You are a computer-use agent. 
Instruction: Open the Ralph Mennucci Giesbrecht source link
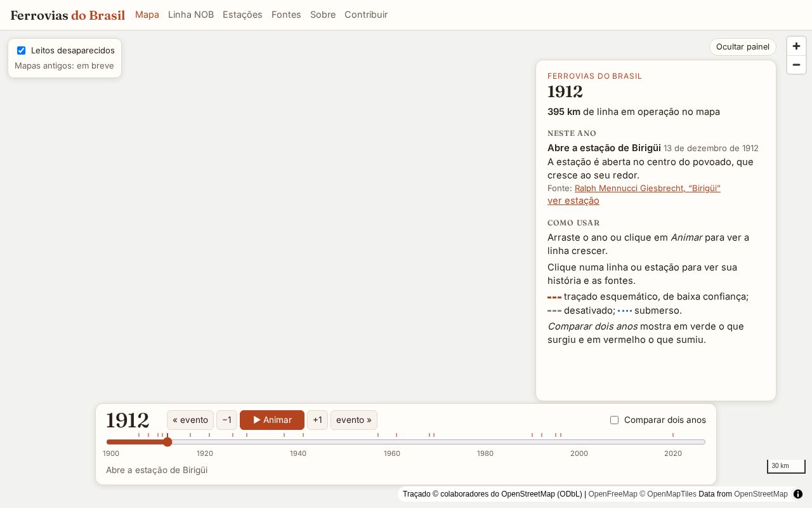tap(648, 188)
